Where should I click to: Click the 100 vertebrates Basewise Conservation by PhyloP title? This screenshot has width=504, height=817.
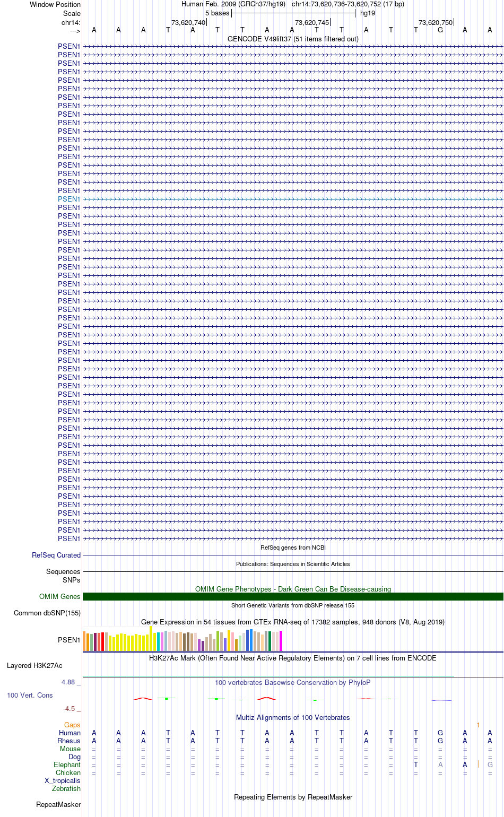point(293,682)
